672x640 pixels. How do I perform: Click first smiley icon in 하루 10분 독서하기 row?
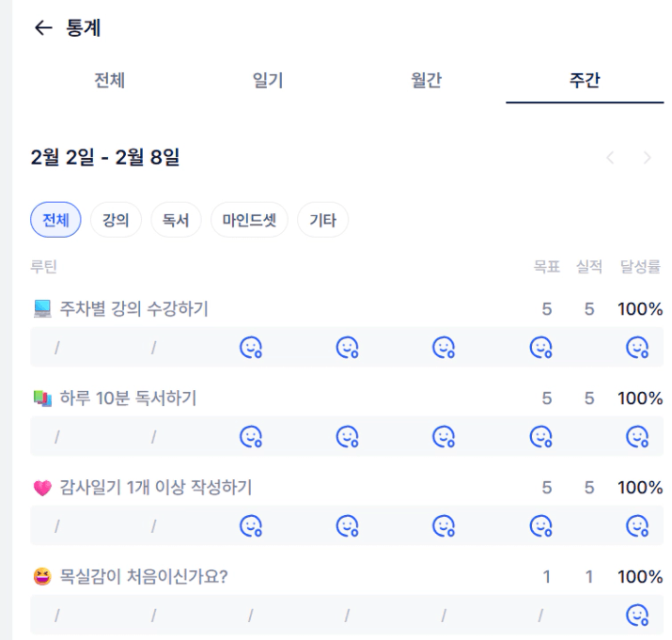(x=251, y=437)
